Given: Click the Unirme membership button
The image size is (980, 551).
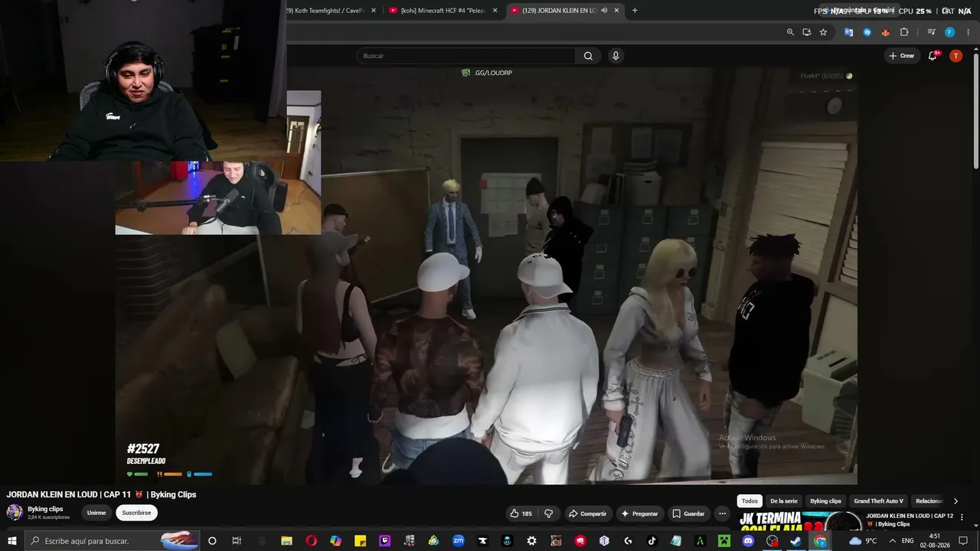Looking at the screenshot, I should pos(96,513).
